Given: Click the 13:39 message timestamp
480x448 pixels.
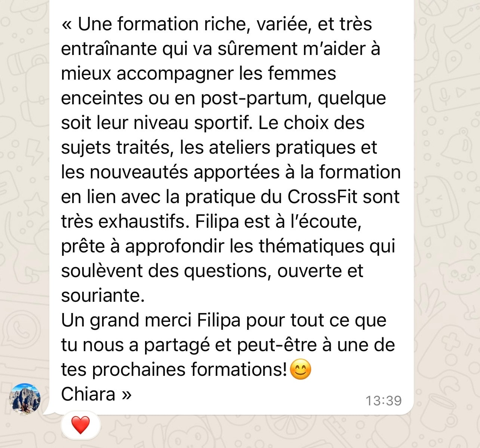Looking at the screenshot, I should click(x=384, y=401).
